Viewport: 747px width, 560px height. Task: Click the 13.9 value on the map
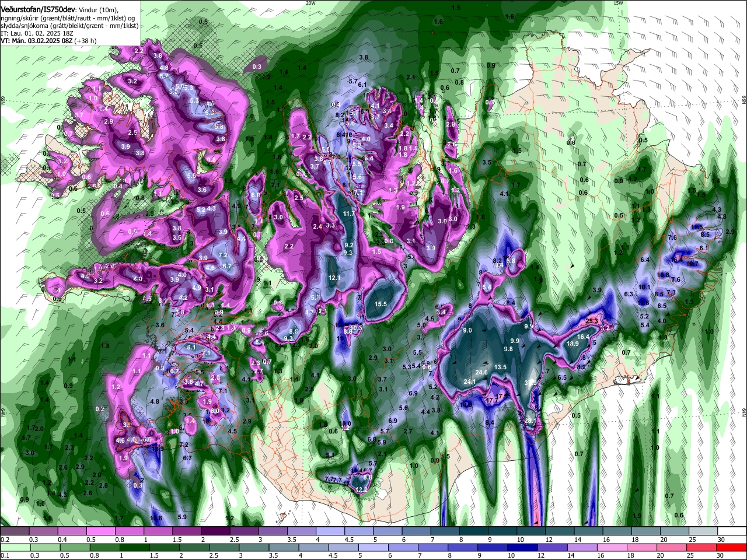pos(573,344)
